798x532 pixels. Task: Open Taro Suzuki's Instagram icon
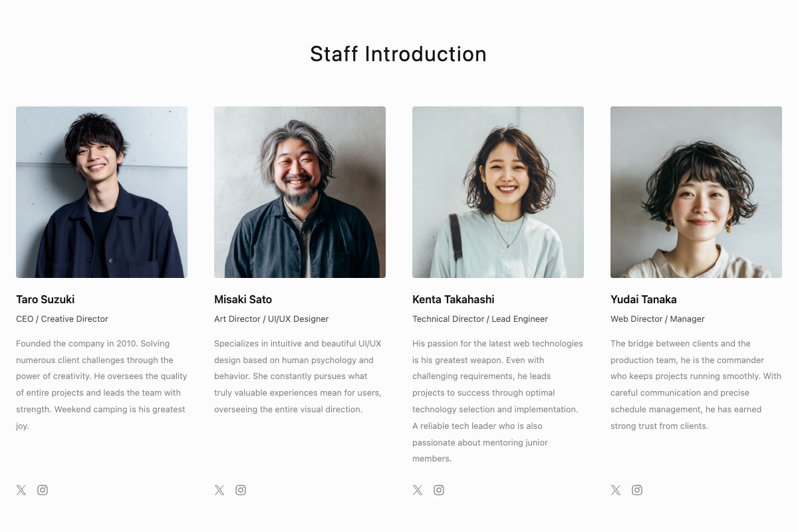pos(43,490)
